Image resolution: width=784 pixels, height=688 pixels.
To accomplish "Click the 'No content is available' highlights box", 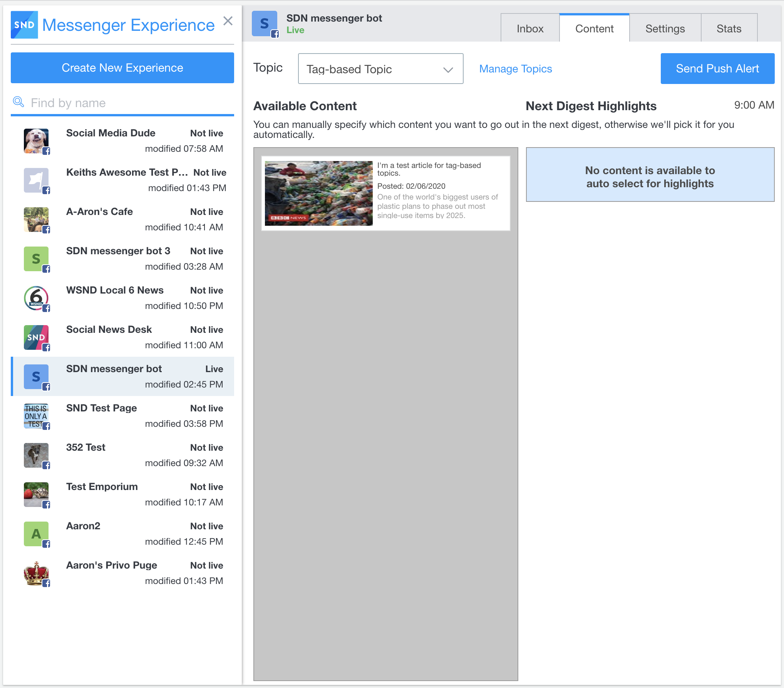I will (x=650, y=175).
